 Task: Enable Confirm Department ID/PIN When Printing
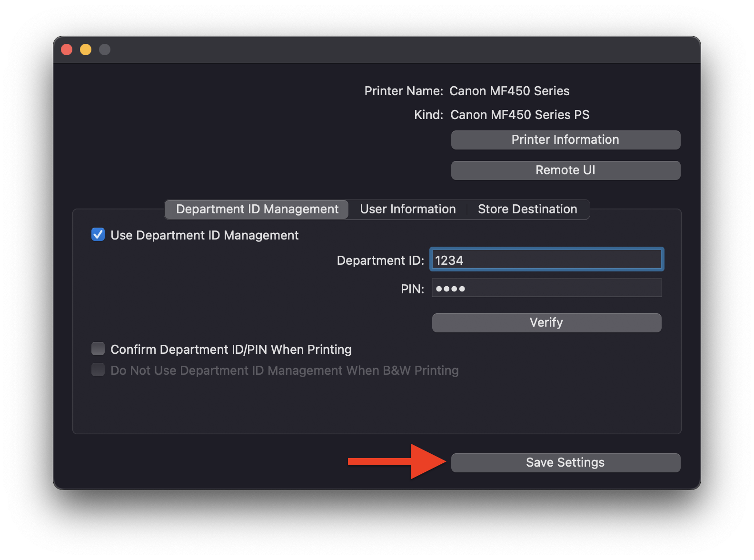tap(98, 349)
